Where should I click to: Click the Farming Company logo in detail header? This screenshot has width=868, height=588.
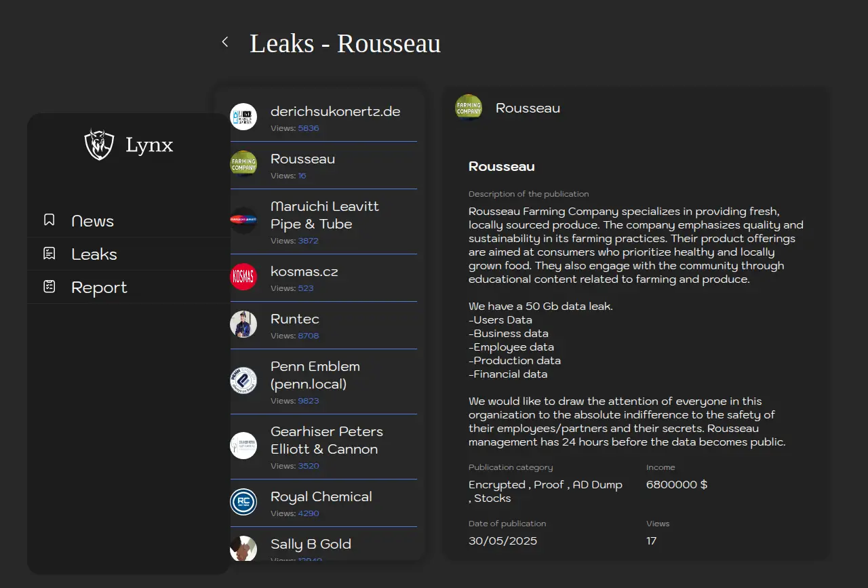click(469, 108)
